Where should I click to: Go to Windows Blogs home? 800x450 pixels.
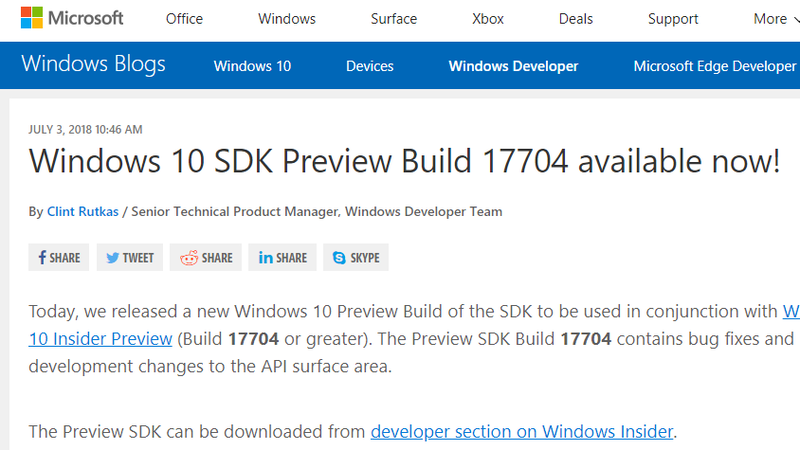(x=93, y=65)
